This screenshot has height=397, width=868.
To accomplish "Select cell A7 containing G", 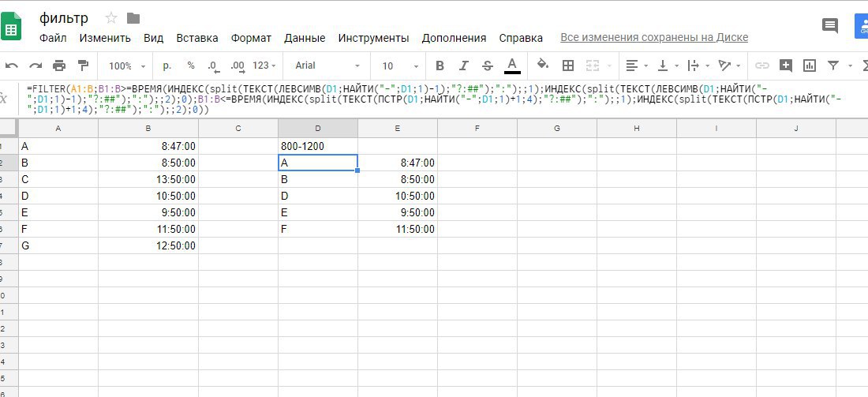I will click(x=58, y=245).
